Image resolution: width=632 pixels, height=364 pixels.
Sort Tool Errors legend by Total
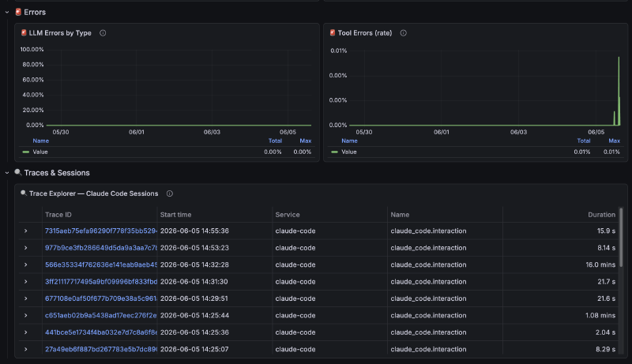tap(584, 141)
